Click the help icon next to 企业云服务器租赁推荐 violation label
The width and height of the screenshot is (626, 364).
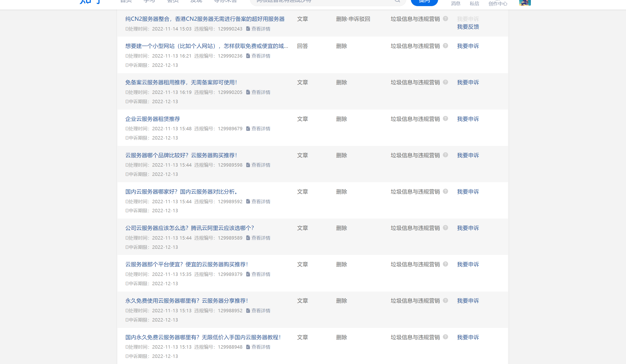point(446,119)
